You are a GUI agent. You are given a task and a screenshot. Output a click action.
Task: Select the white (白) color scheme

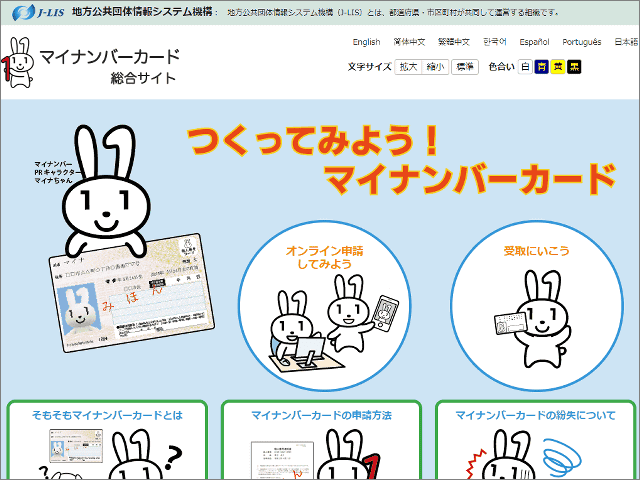[526, 67]
